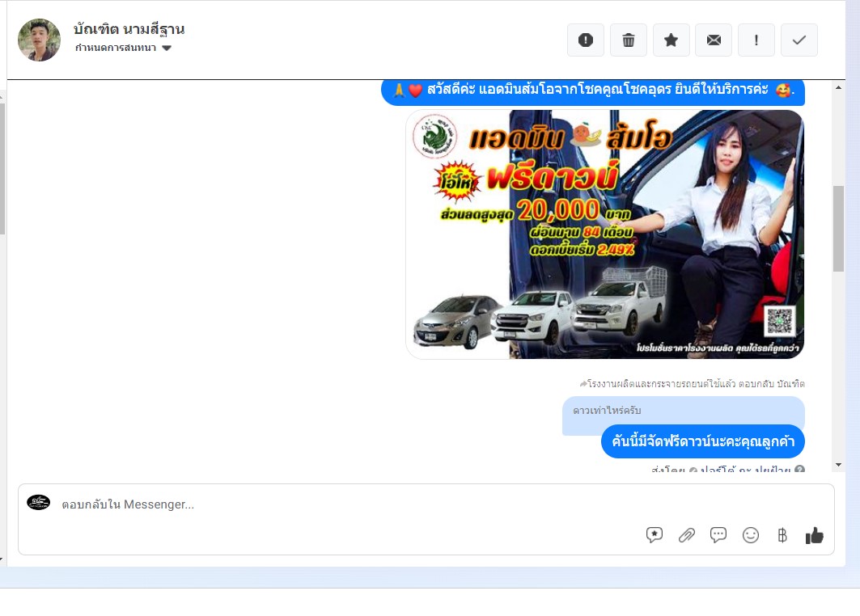Flag conversation with exclamation mark icon

point(756,40)
